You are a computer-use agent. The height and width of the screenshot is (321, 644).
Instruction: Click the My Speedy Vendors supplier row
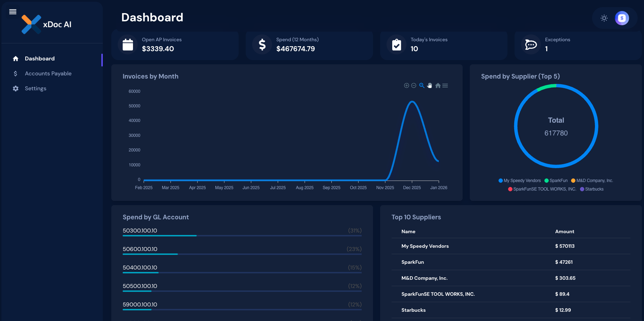pos(425,246)
